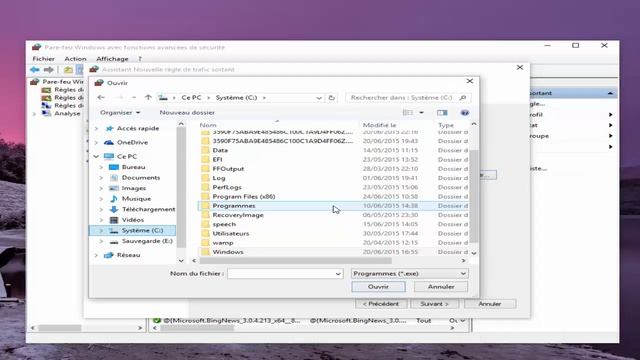Click the firewall toolbar back arrow

click(35, 70)
